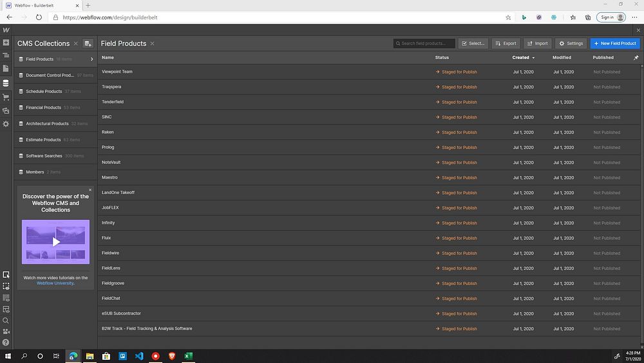Play the CMS and Collections video
The image size is (644, 363).
(x=55, y=242)
